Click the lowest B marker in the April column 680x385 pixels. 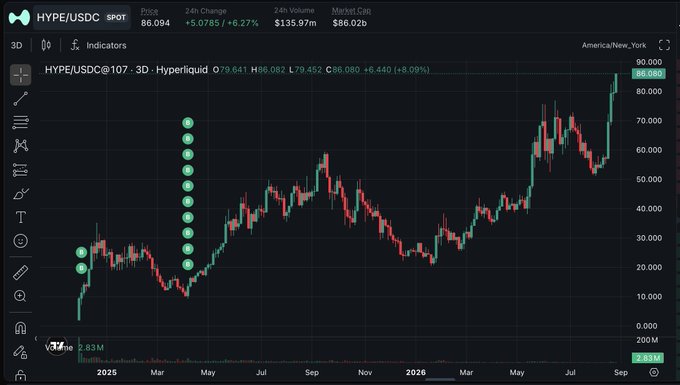pyautogui.click(x=188, y=264)
